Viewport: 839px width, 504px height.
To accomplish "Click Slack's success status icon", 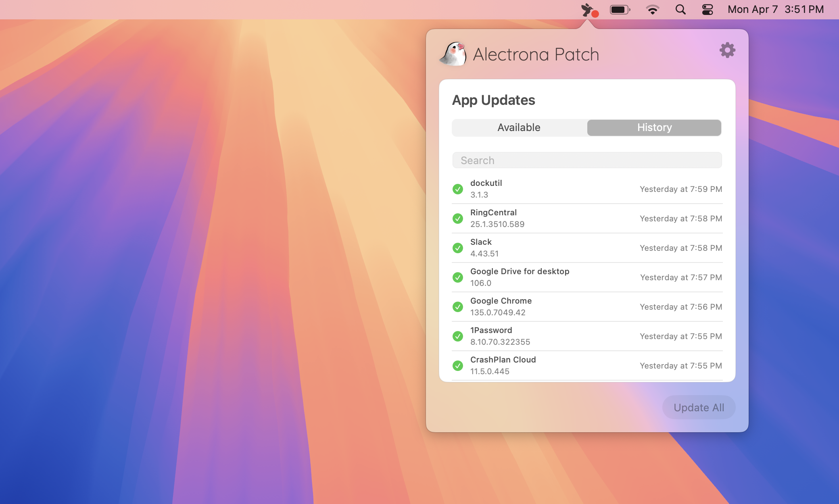I will (x=458, y=248).
